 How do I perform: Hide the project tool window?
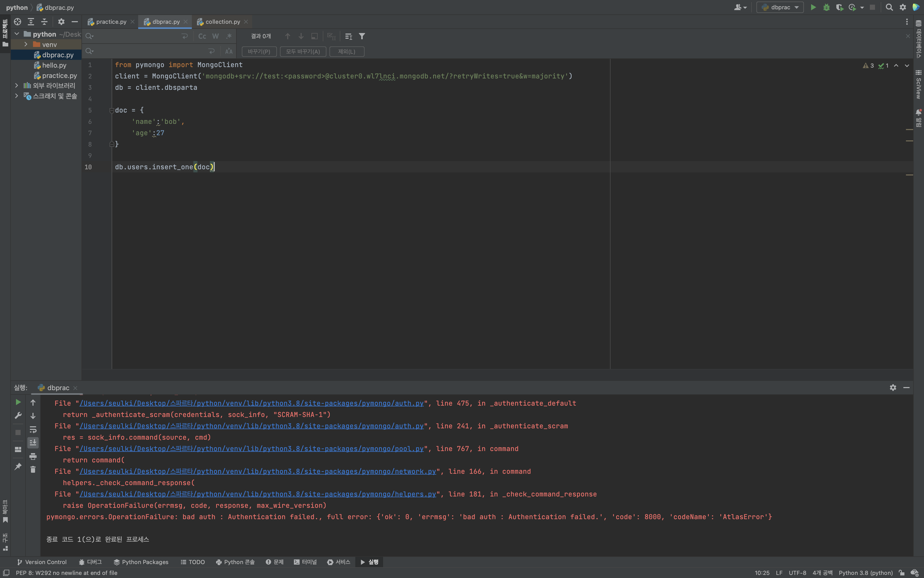[x=75, y=22]
